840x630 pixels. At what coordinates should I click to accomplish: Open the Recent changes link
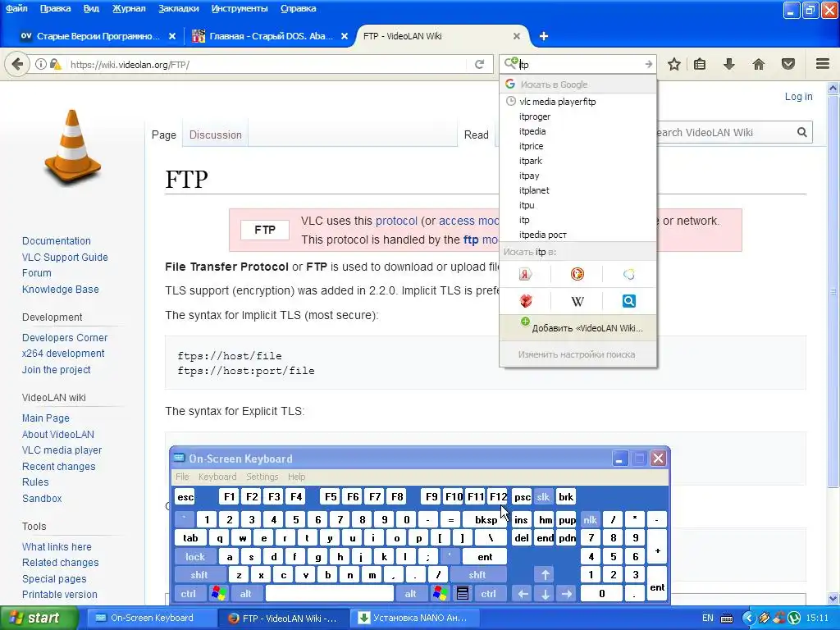pyautogui.click(x=59, y=467)
